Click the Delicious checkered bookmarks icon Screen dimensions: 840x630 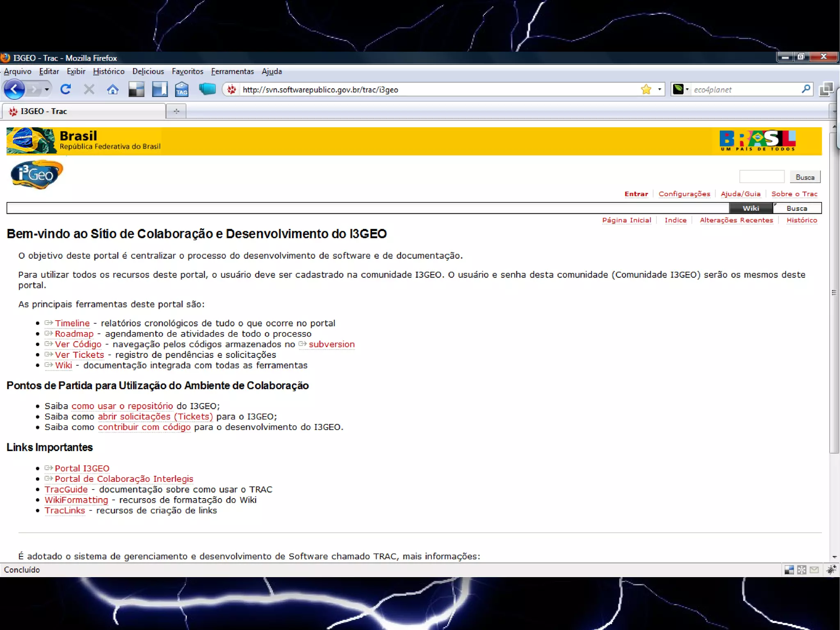pos(136,89)
